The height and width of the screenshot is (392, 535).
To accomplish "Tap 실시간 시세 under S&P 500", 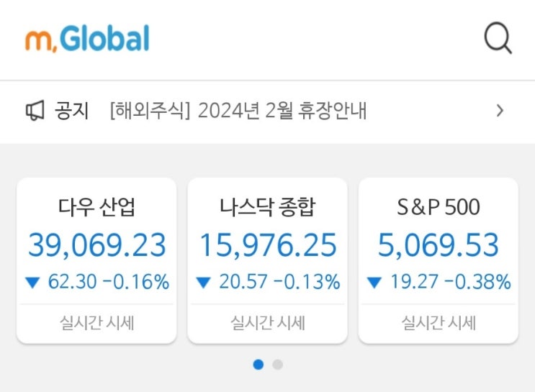I will [439, 323].
